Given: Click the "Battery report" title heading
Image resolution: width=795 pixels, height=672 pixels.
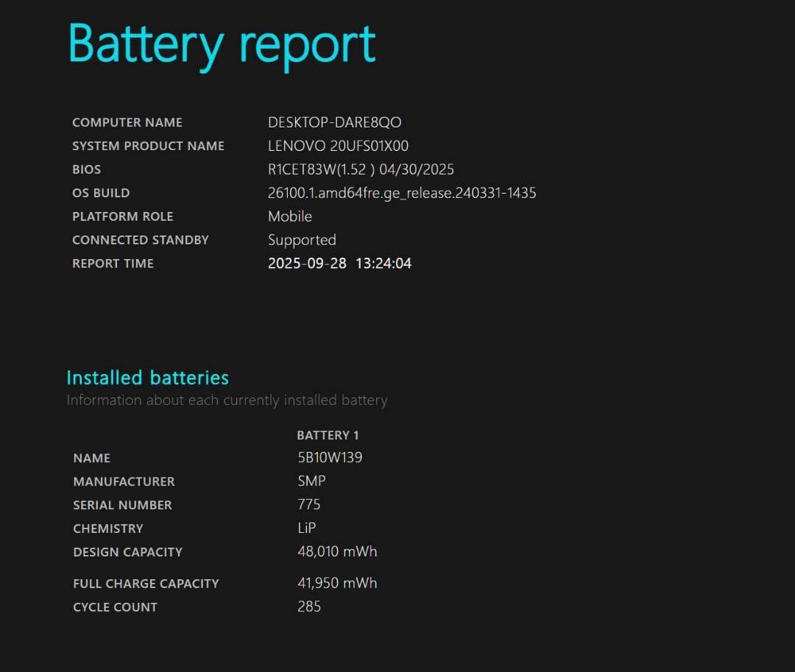Looking at the screenshot, I should [222, 44].
